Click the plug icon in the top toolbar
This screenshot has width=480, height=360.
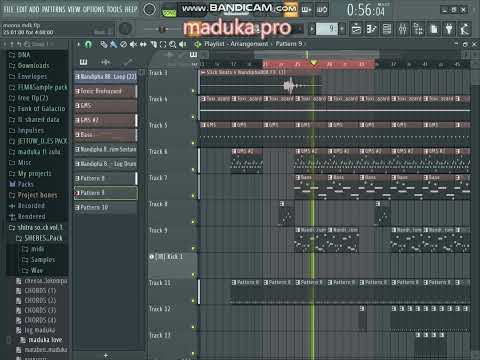pos(449,29)
